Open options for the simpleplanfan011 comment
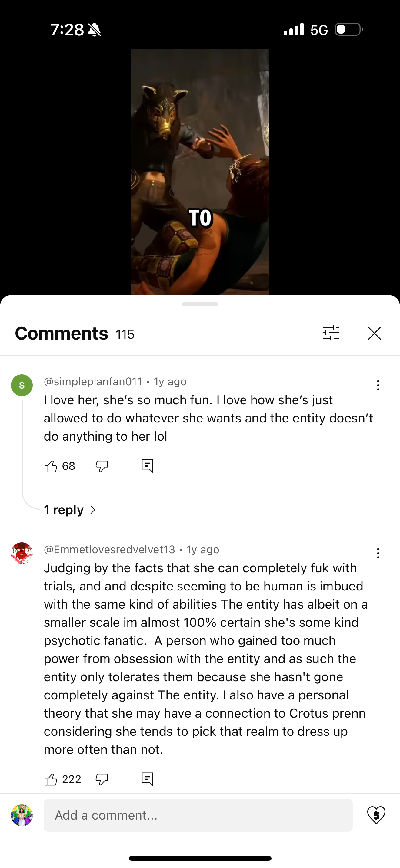This screenshot has width=400, height=868. coord(378,385)
